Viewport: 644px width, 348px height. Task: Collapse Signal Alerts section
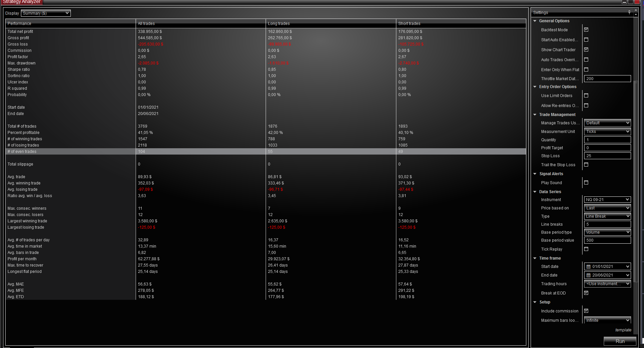click(x=535, y=174)
